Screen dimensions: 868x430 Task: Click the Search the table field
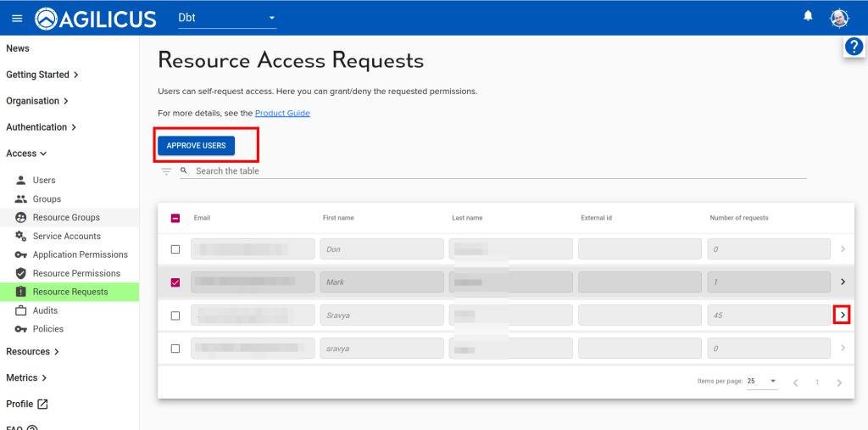pos(492,171)
